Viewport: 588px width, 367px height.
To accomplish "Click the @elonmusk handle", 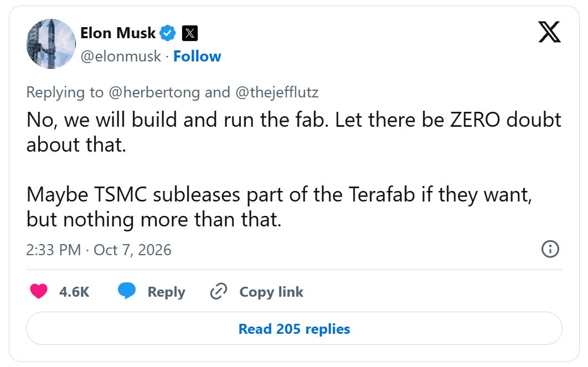I will [121, 56].
